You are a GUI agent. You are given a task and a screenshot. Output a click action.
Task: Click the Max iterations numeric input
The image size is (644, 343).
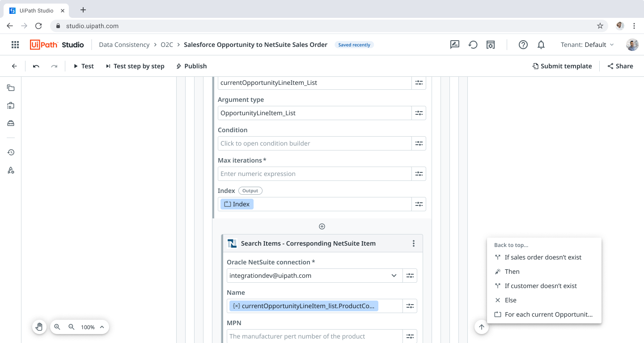coord(315,174)
